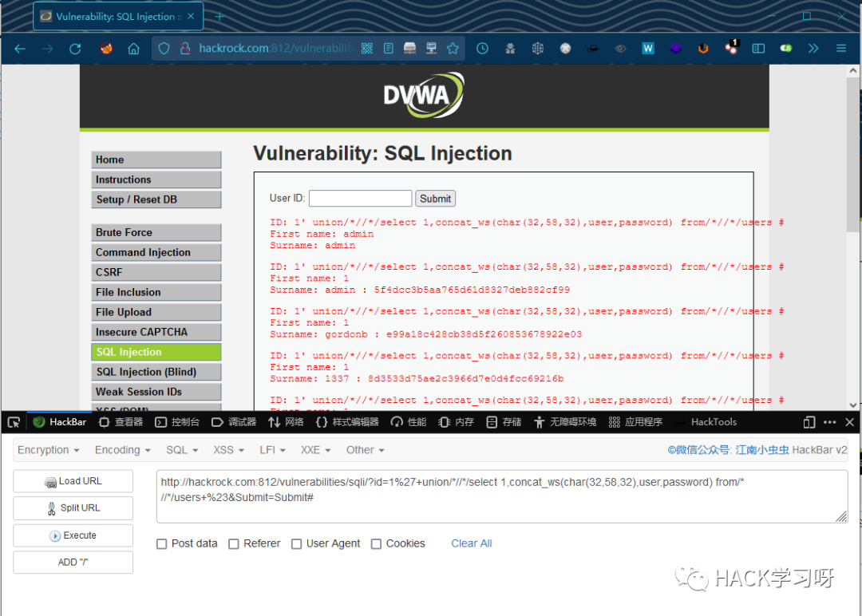The width and height of the screenshot is (862, 616).
Task: Open the Weak Session IDs menu item
Action: (156, 392)
